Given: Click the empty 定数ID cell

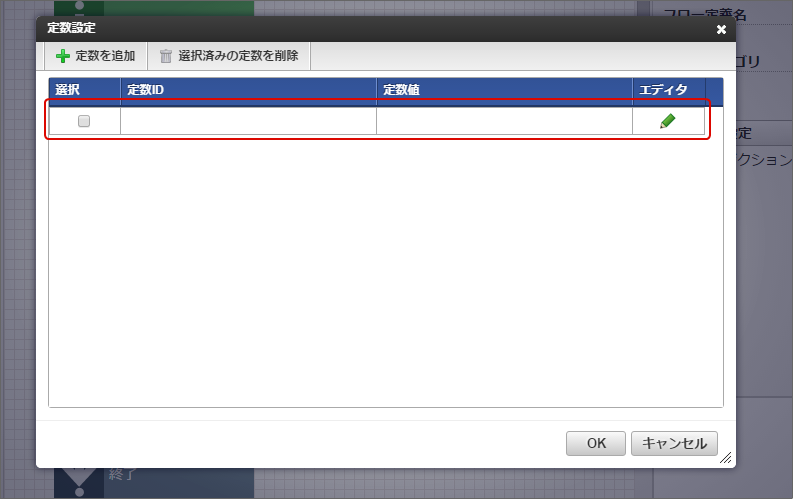Looking at the screenshot, I should click(x=248, y=121).
